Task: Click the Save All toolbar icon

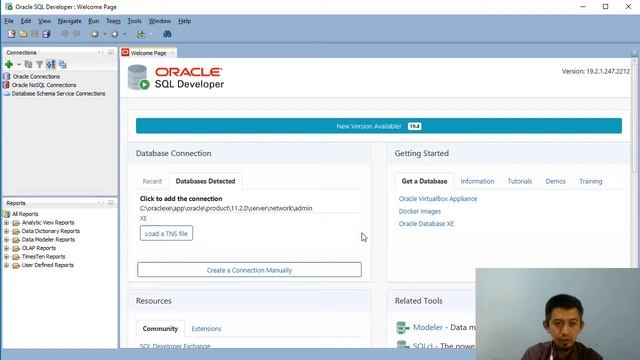Action: [x=46, y=34]
